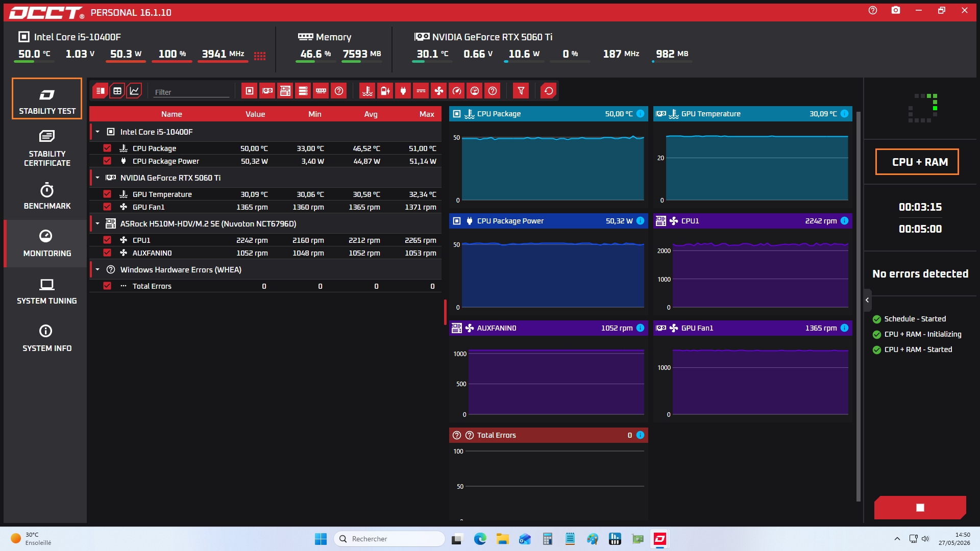Open the taskbar clock and date
This screenshot has width=980, height=551.
pyautogui.click(x=954, y=539)
